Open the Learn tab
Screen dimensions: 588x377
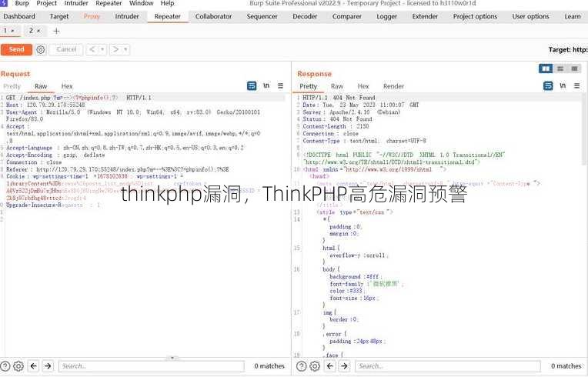point(573,16)
